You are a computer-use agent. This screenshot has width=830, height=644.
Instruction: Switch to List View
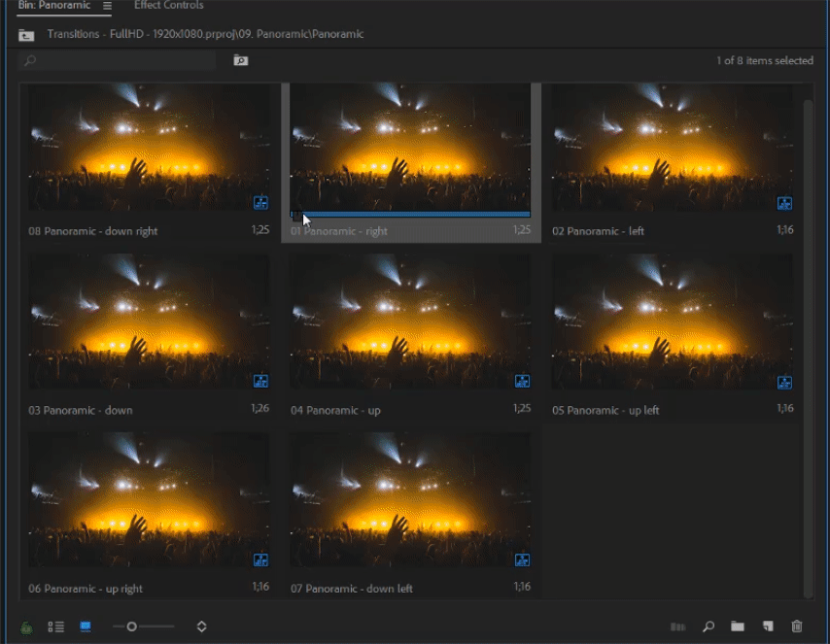click(56, 627)
